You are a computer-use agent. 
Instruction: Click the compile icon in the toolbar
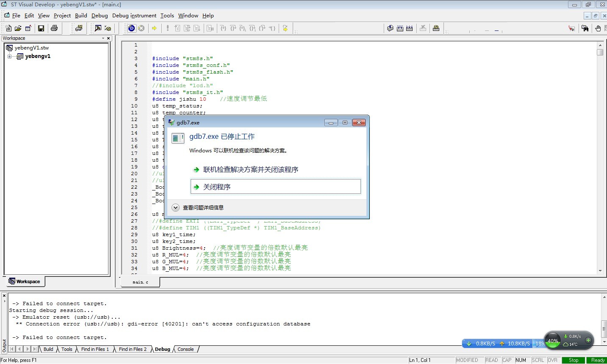(79, 28)
